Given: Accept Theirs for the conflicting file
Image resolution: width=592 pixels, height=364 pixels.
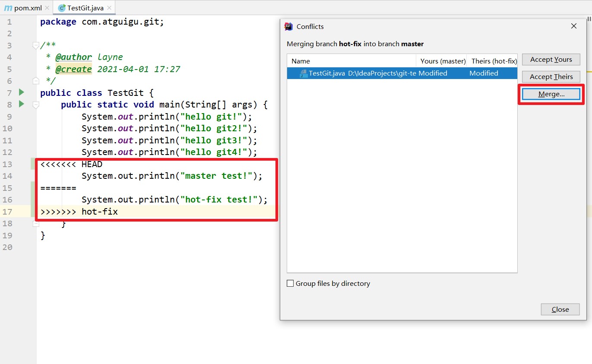Looking at the screenshot, I should (x=551, y=77).
